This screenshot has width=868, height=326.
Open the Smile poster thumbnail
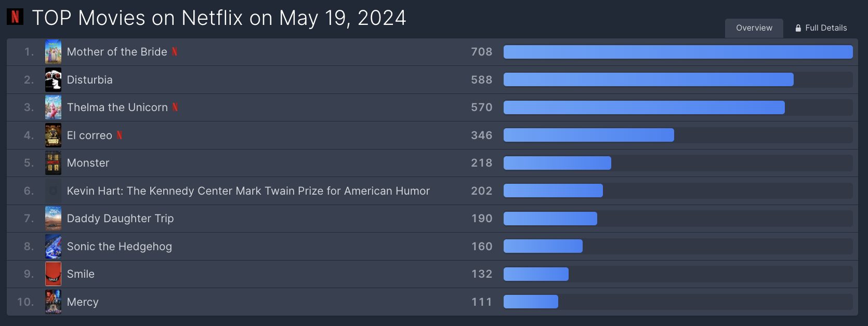pos(53,274)
